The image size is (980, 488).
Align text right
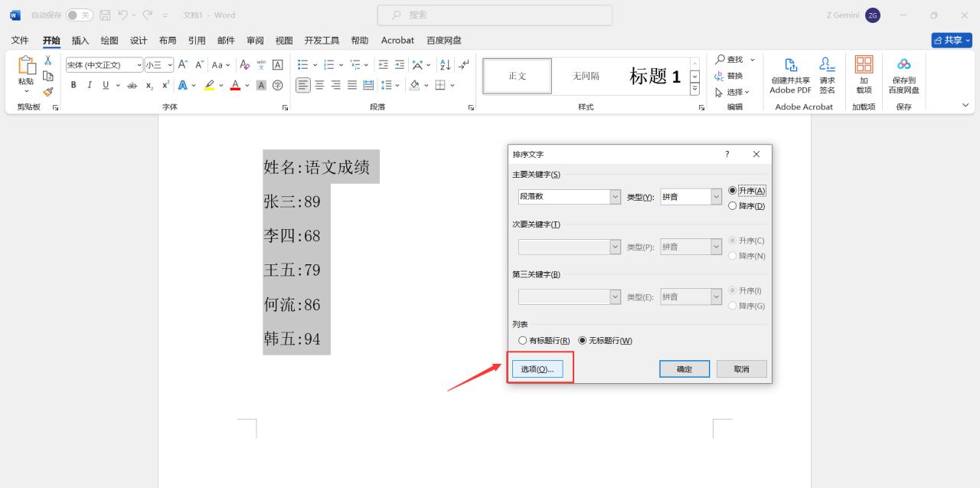336,85
